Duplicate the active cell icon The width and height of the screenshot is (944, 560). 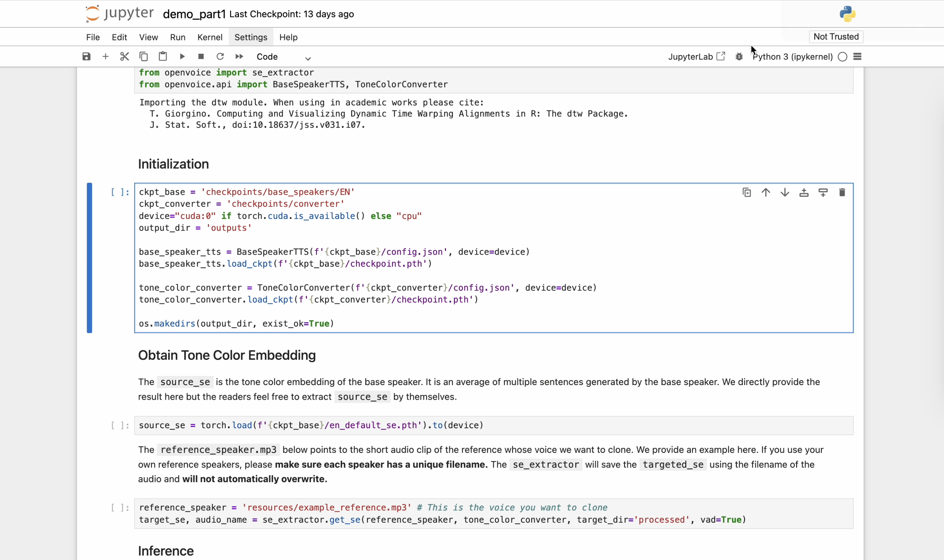click(747, 192)
